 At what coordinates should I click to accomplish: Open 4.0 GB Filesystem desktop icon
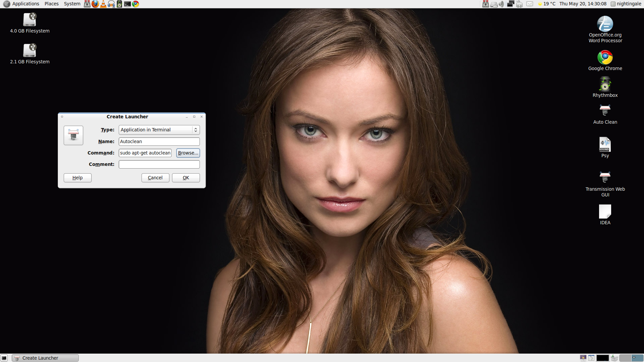[30, 23]
